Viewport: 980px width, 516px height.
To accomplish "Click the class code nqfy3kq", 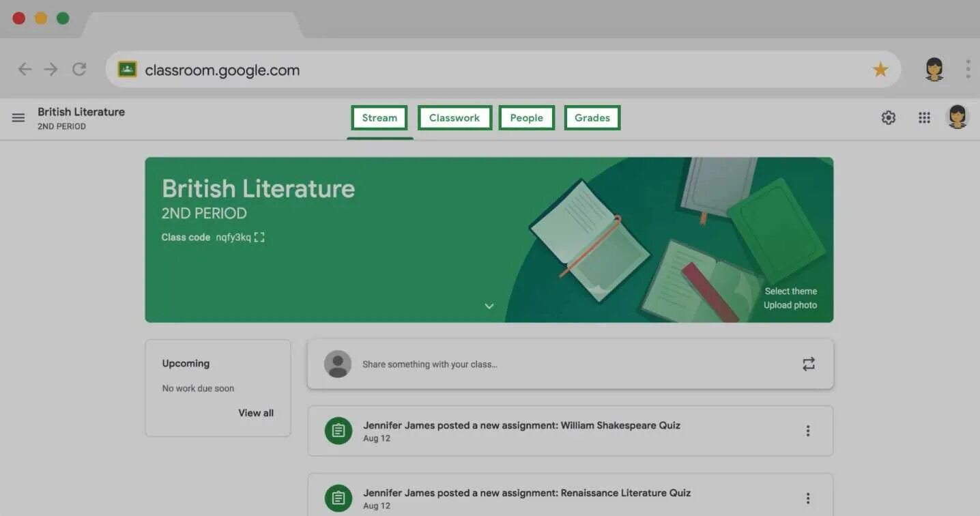I will [x=233, y=238].
